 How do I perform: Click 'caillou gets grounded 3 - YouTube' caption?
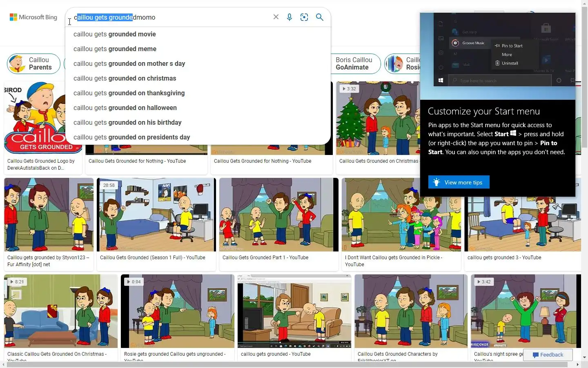click(x=504, y=258)
